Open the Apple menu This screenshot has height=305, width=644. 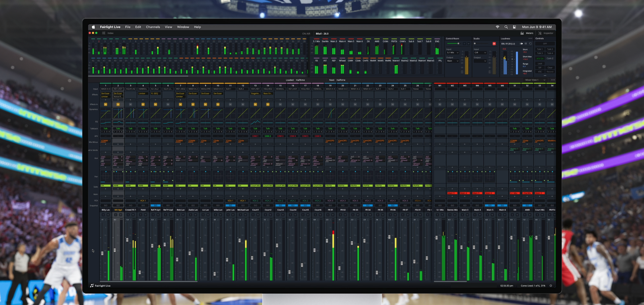point(93,27)
